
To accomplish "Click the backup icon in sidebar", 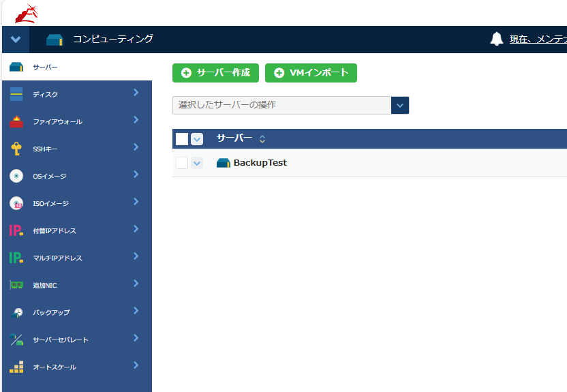I will 16,312.
